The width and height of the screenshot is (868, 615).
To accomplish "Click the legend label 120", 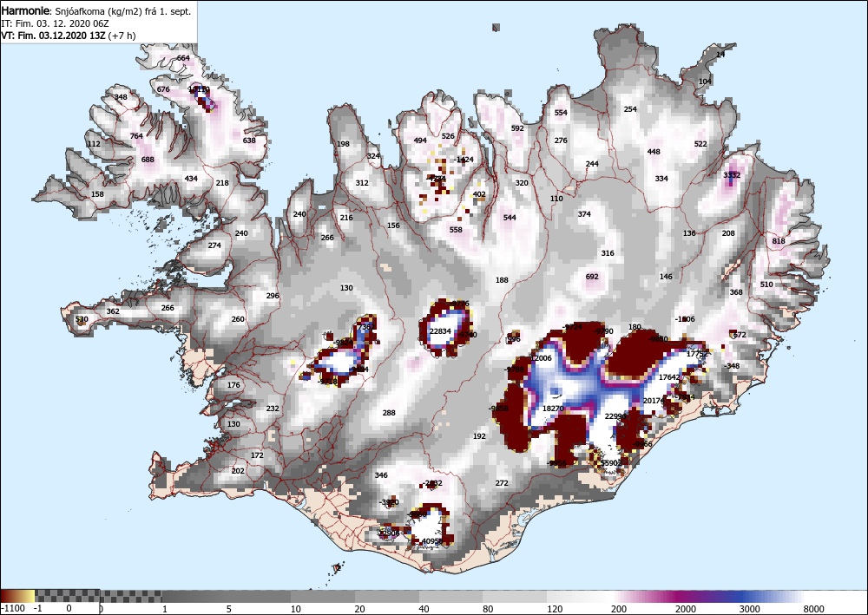I will coord(555,609).
